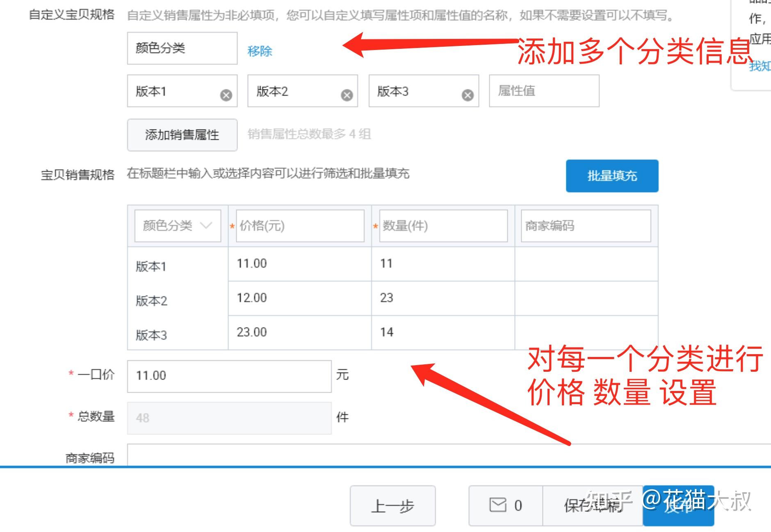Select quantity cell 23 for 版本2

click(443, 298)
